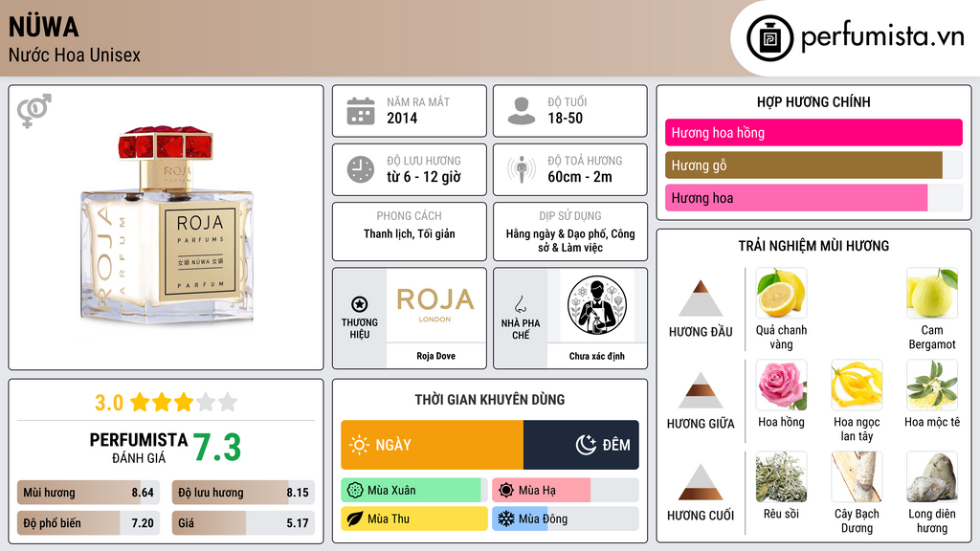Click the person icon beside Độ tuổi

[522, 111]
